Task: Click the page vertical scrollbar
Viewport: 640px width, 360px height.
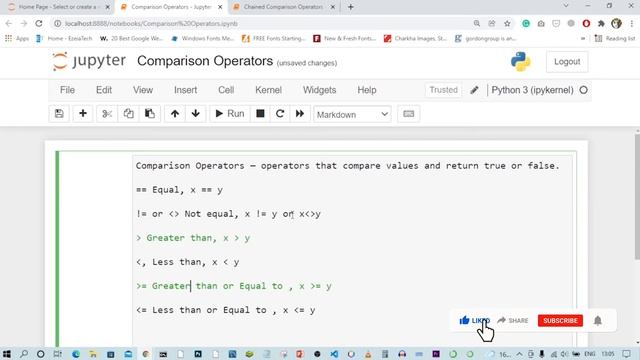Action: [x=637, y=196]
